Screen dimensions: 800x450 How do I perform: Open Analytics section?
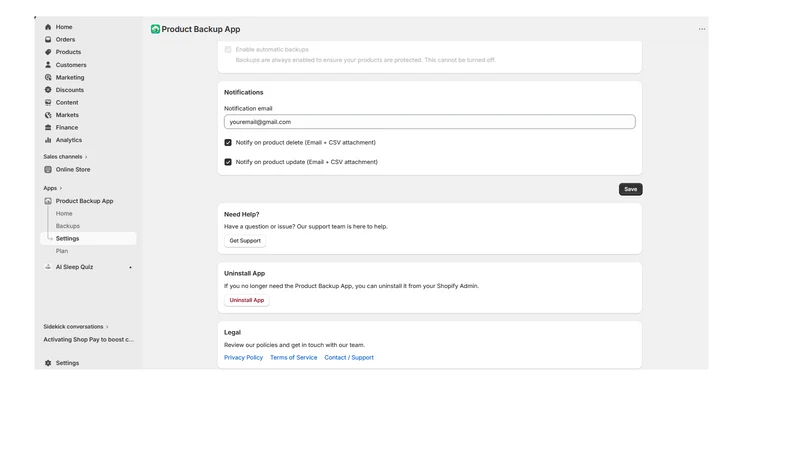coord(69,140)
